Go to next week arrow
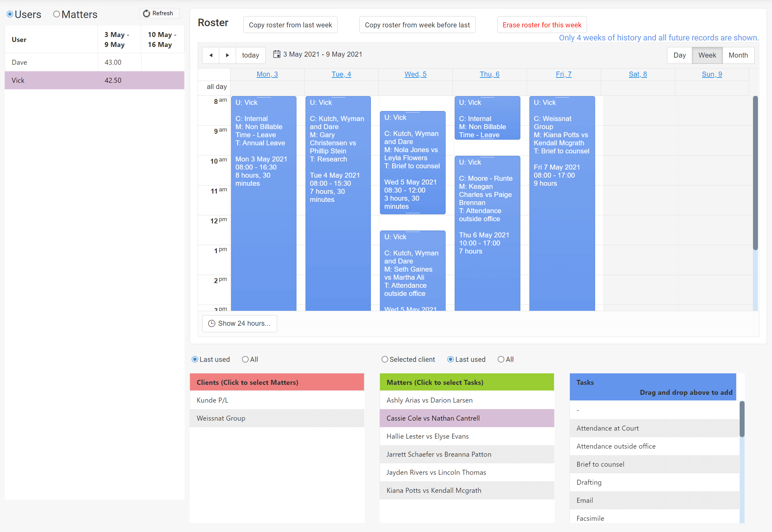Image resolution: width=772 pixels, height=532 pixels. (228, 55)
